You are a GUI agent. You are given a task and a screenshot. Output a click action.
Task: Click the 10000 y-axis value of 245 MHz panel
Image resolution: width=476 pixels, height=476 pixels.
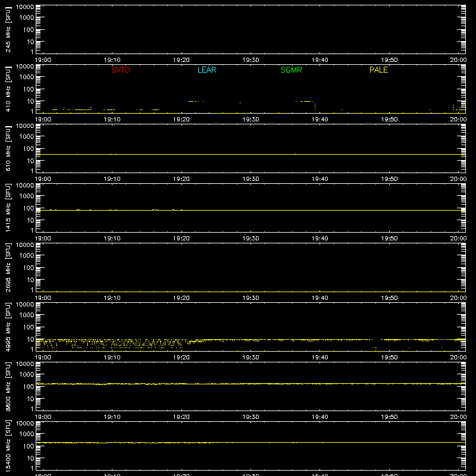(x=25, y=7)
